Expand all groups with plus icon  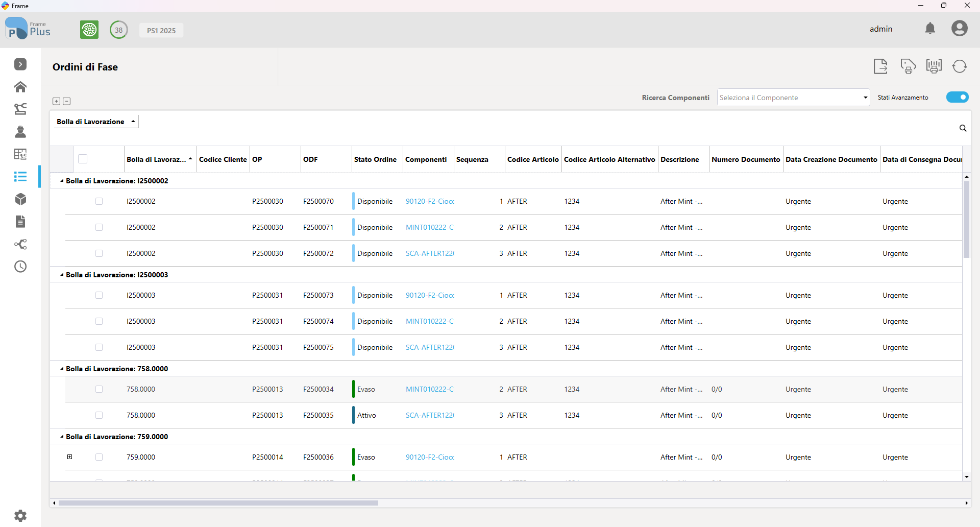pyautogui.click(x=57, y=101)
